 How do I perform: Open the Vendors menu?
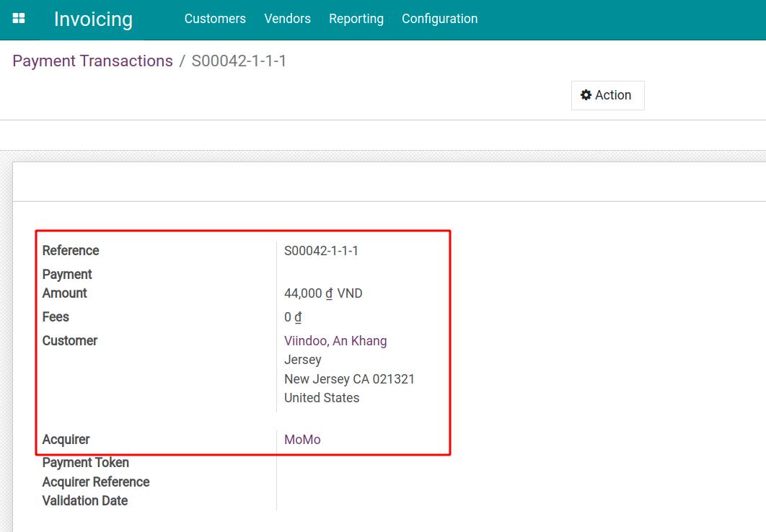tap(287, 19)
